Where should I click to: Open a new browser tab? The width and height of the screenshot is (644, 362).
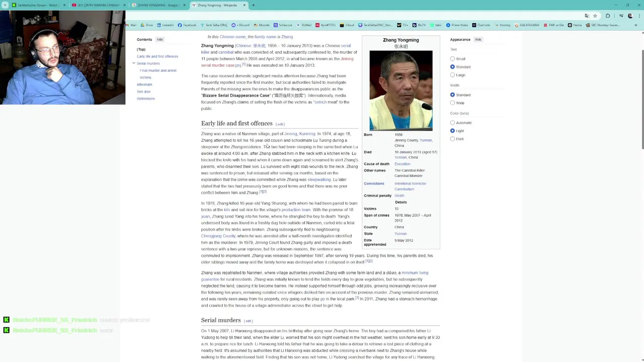point(253,5)
